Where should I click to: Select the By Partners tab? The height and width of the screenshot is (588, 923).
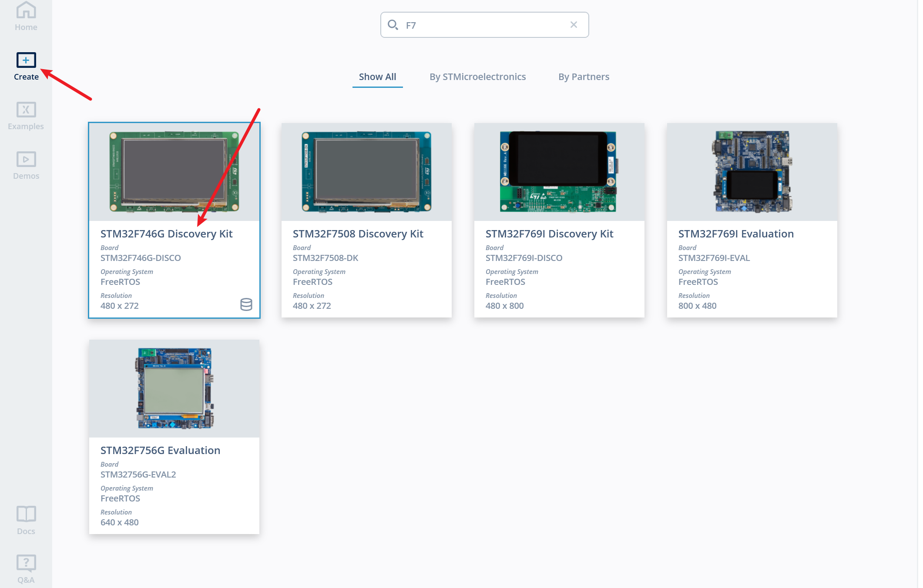pyautogui.click(x=584, y=77)
